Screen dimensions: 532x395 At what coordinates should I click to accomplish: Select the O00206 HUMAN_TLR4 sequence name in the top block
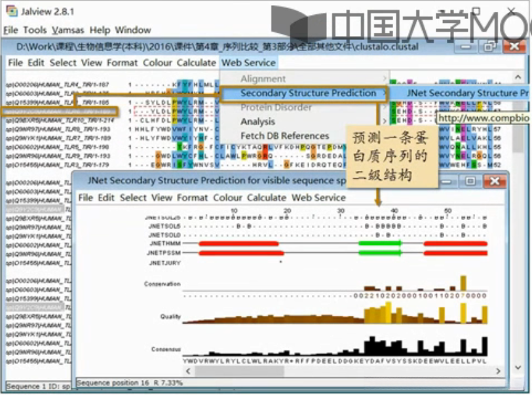click(x=58, y=85)
